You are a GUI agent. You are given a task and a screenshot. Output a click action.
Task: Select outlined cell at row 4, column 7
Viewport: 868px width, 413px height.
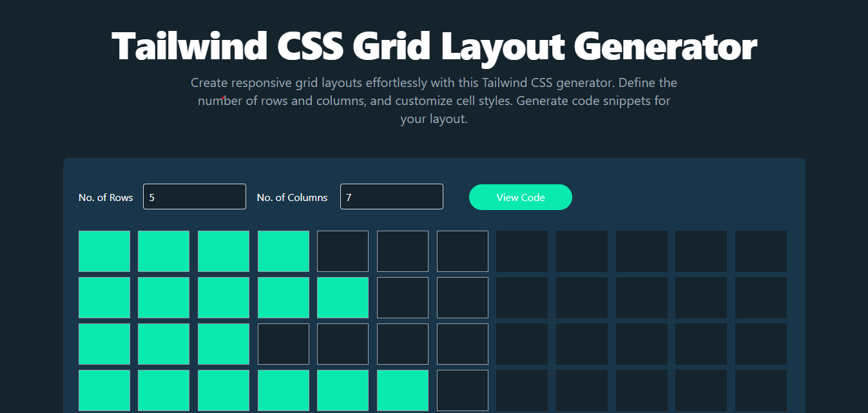pos(463,390)
